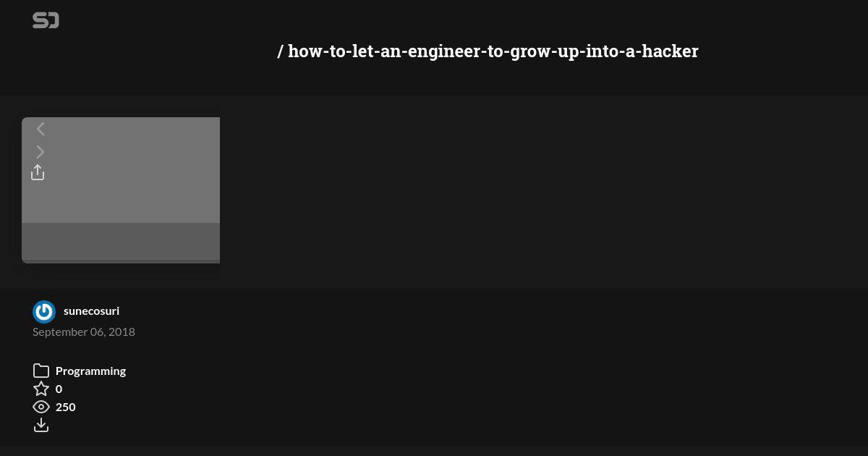Image resolution: width=868 pixels, height=456 pixels.
Task: Click the eye views icon
Action: pyautogui.click(x=41, y=407)
